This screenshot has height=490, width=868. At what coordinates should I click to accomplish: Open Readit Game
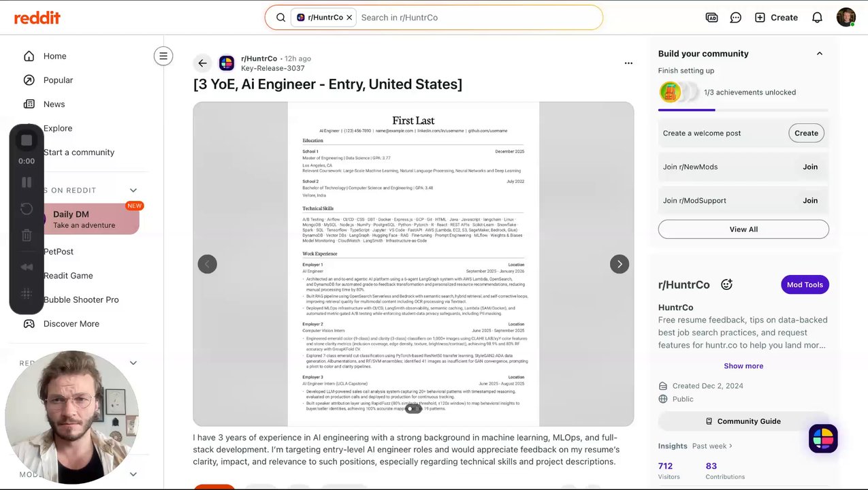tap(68, 276)
